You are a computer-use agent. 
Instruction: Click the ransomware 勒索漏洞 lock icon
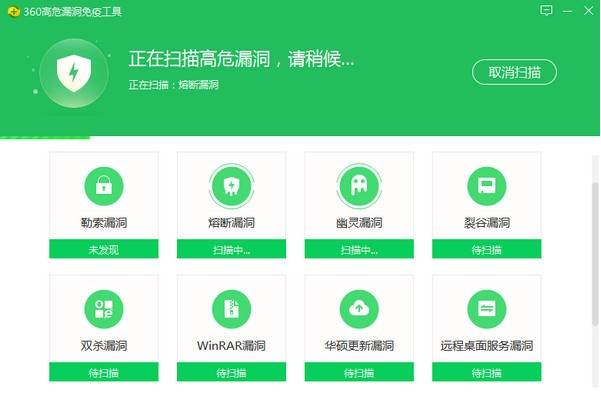click(103, 186)
